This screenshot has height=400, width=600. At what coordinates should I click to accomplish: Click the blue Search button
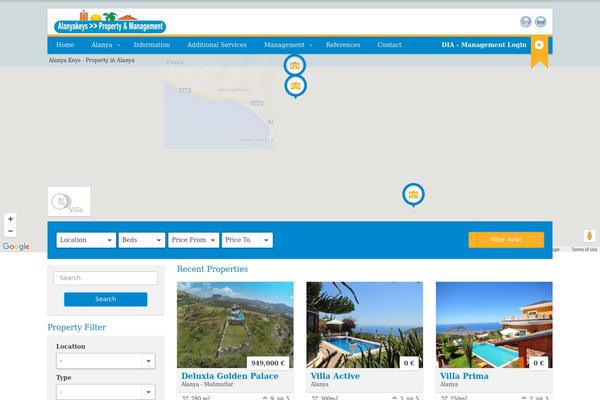click(106, 299)
